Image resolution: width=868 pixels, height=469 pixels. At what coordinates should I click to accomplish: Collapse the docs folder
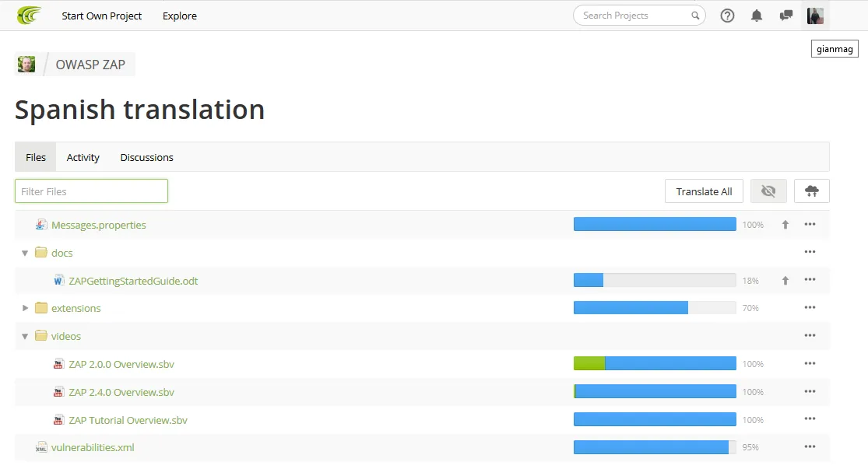click(x=25, y=253)
